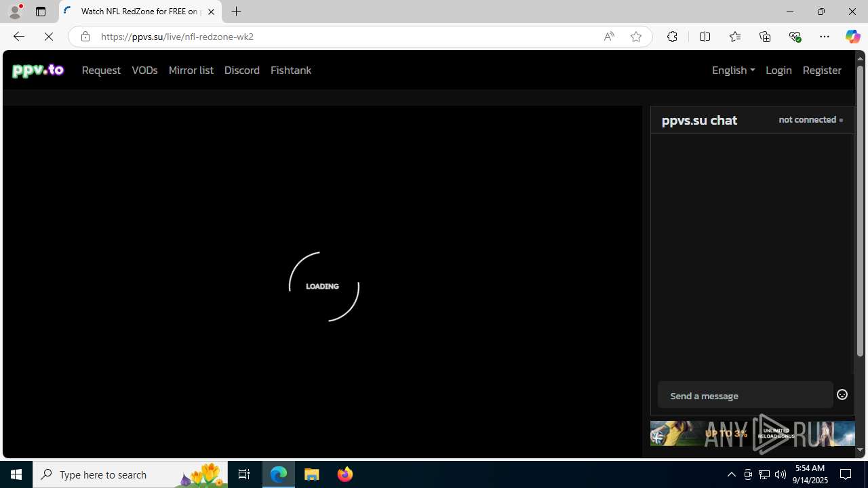Open File Explorer from taskbar
The image size is (868, 488).
coord(312,474)
